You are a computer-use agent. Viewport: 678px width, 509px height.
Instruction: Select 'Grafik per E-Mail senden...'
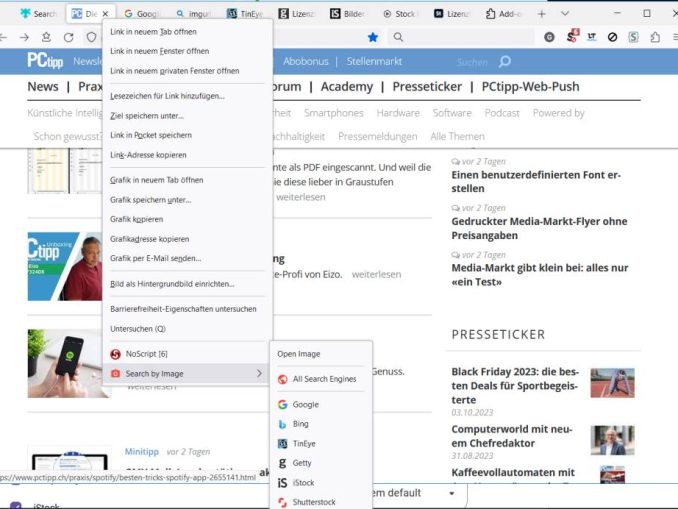pyautogui.click(x=188, y=258)
